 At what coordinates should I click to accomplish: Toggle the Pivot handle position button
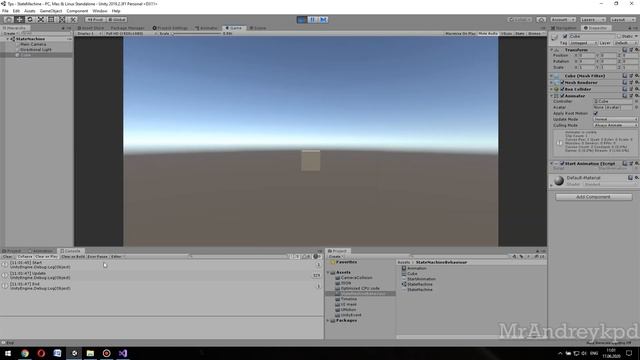click(96, 20)
